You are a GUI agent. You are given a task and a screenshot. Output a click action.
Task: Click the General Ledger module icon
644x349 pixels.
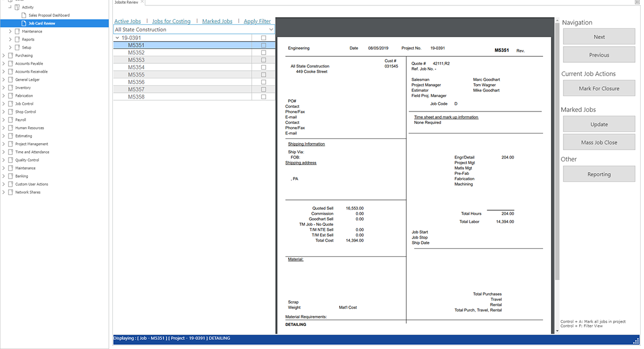(11, 80)
